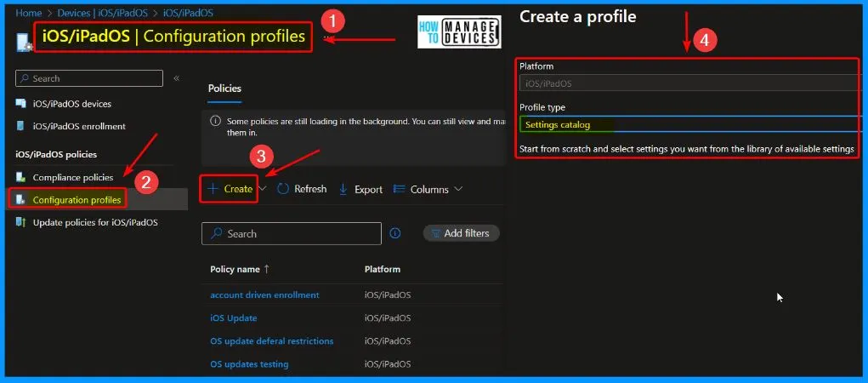The height and width of the screenshot is (383, 868).
Task: Switch to the Policies tab
Action: (x=224, y=89)
